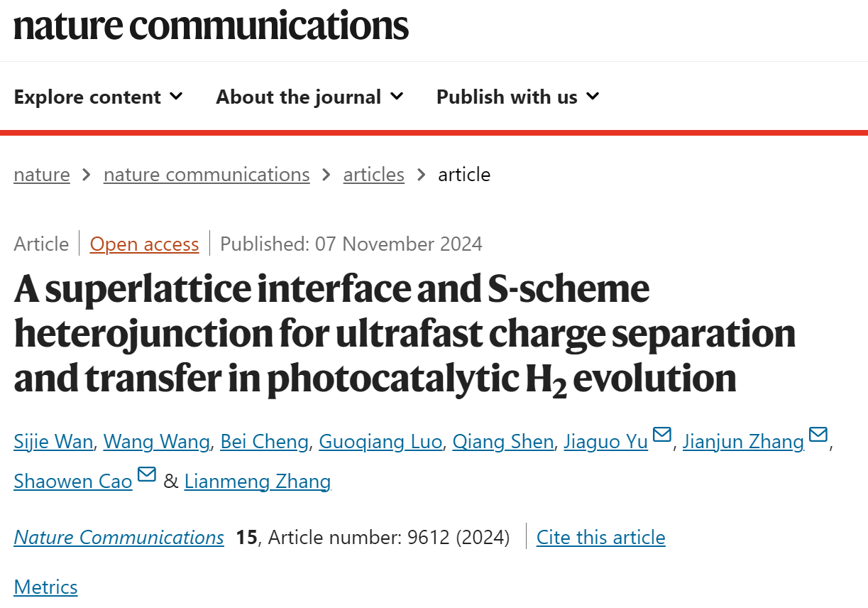This screenshot has height=608, width=868.
Task: Open the Metrics link
Action: (x=45, y=587)
